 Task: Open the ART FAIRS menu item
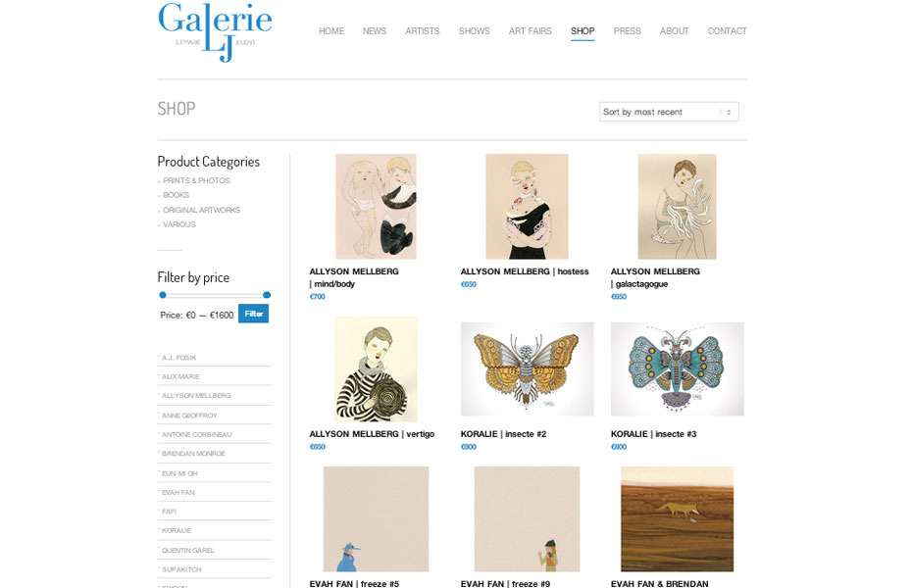tap(530, 30)
